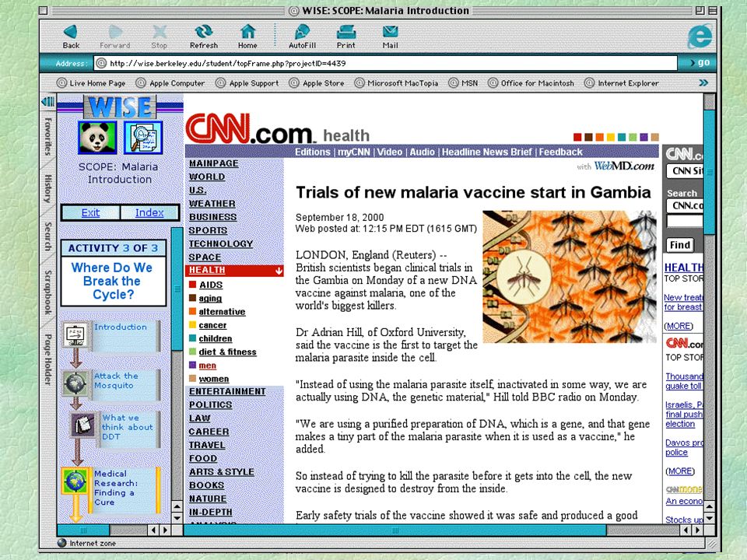Open the CNN Sites dropdown
Screen dimensions: 747x560
tap(685, 171)
